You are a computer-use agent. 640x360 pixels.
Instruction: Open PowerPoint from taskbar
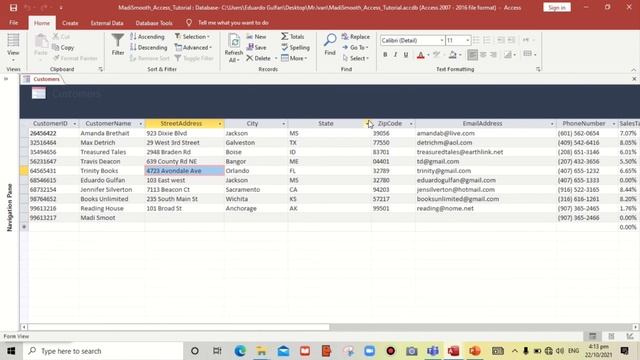click(474, 351)
